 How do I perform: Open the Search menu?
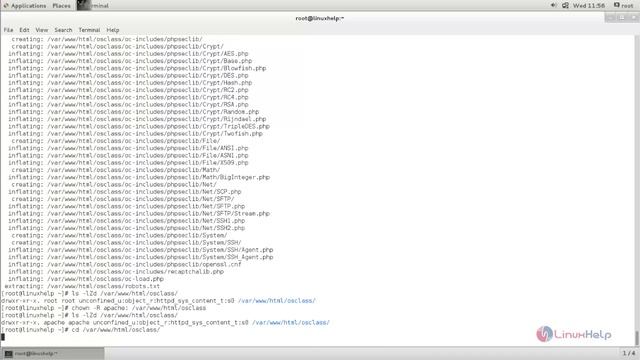click(x=63, y=30)
